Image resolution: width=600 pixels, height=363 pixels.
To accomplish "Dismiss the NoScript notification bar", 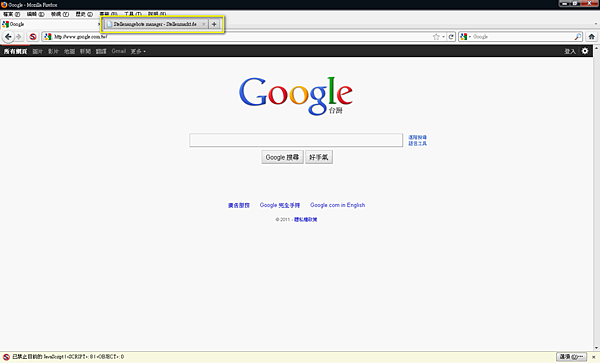I will [x=593, y=357].
